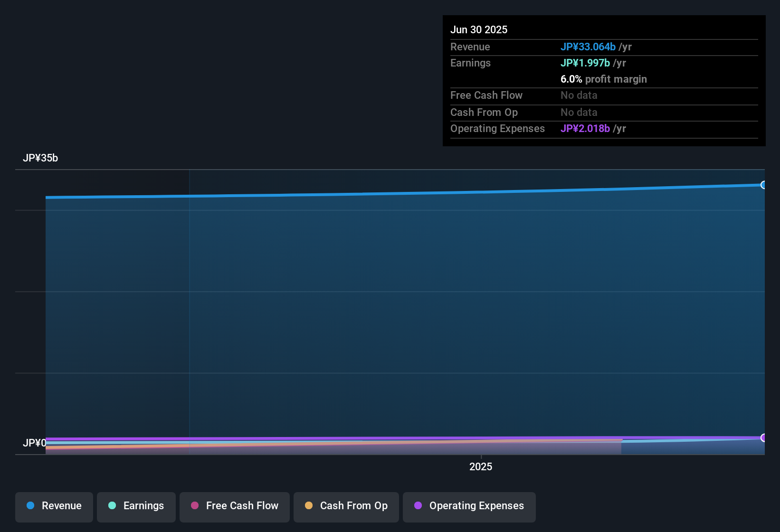
Task: Click the pink Free Cash Flow legend dot
Action: tap(195, 505)
